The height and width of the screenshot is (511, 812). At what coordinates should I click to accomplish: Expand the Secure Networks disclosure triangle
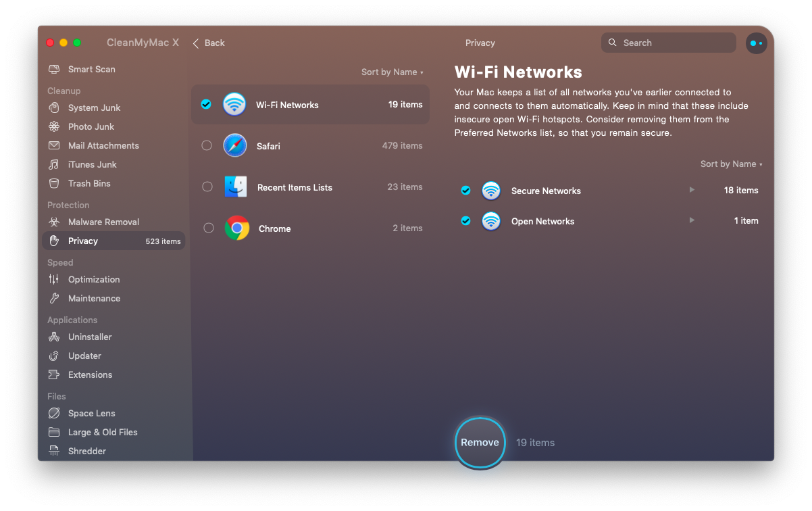pos(692,190)
